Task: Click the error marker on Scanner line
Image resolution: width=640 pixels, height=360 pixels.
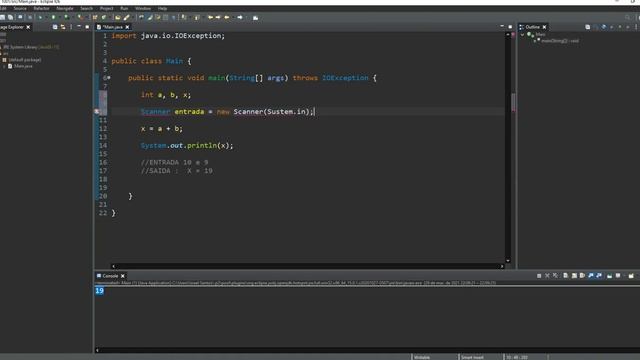Action: 97,111
